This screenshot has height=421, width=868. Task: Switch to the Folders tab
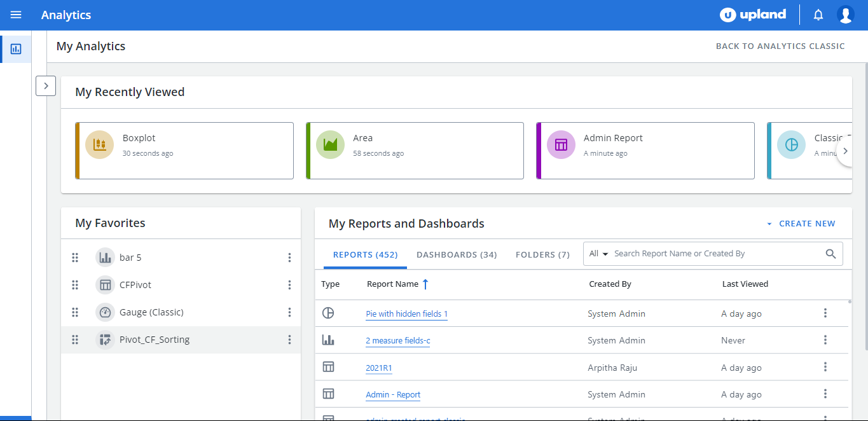[542, 254]
